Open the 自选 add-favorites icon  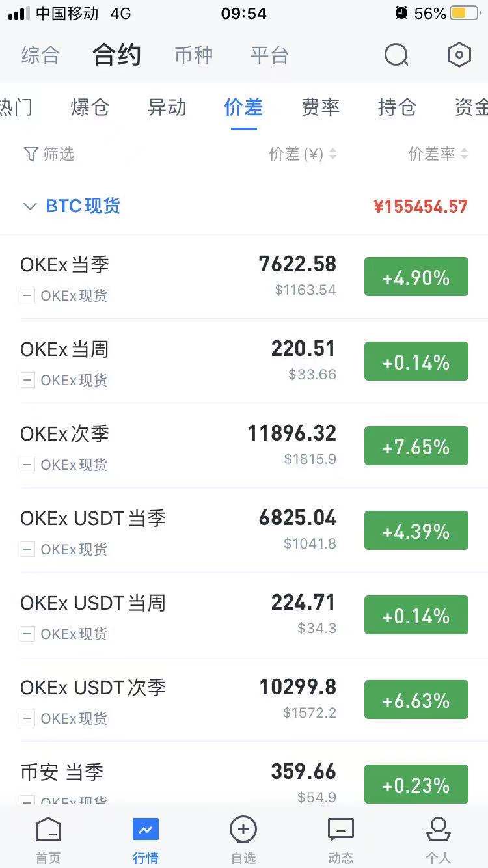pyautogui.click(x=243, y=830)
